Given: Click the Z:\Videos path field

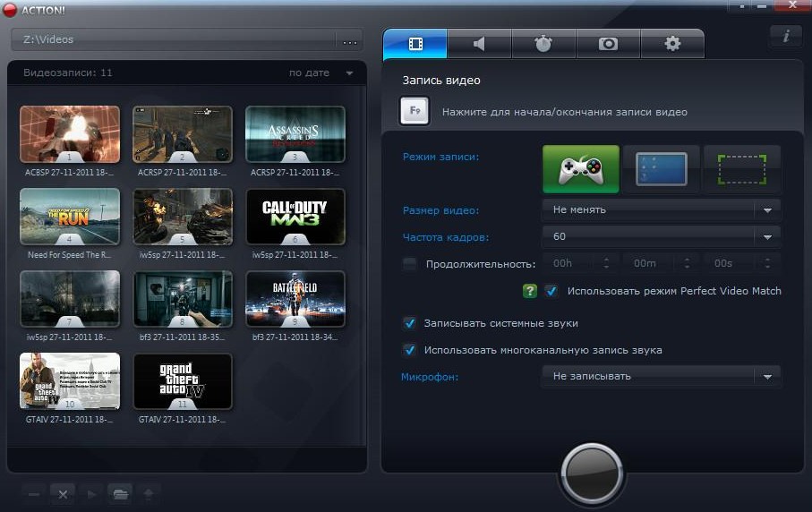Looking at the screenshot, I should pyautogui.click(x=174, y=40).
